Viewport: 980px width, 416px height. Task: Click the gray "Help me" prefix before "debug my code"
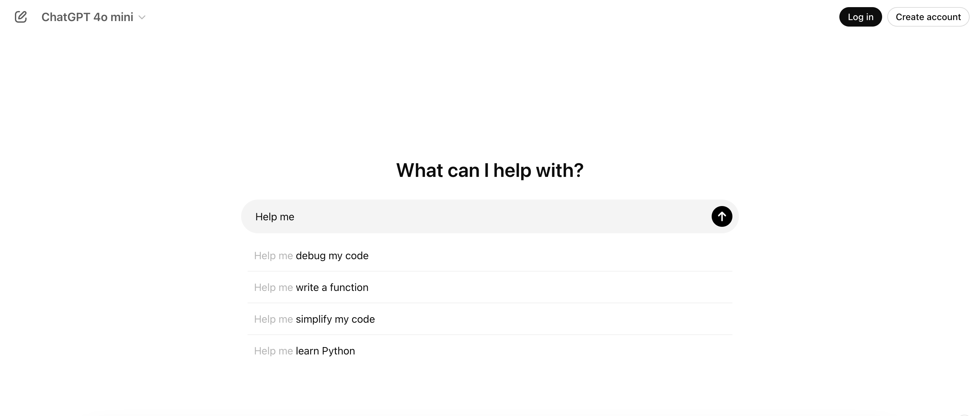tap(273, 256)
